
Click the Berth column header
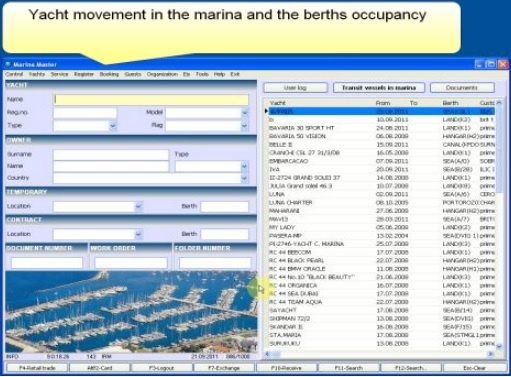click(x=450, y=103)
